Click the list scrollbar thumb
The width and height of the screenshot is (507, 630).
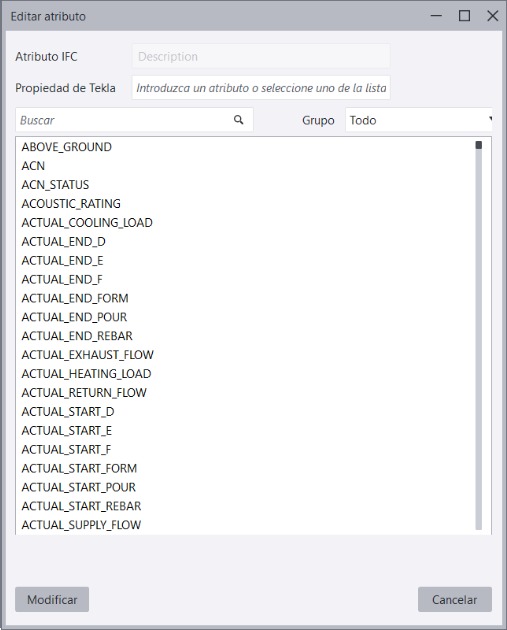click(478, 145)
